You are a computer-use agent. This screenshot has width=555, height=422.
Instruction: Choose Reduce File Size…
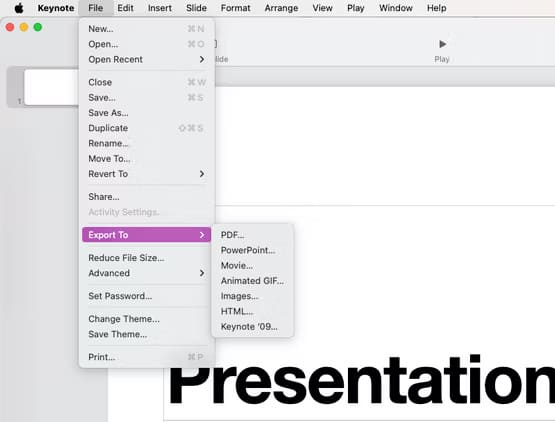(147, 258)
